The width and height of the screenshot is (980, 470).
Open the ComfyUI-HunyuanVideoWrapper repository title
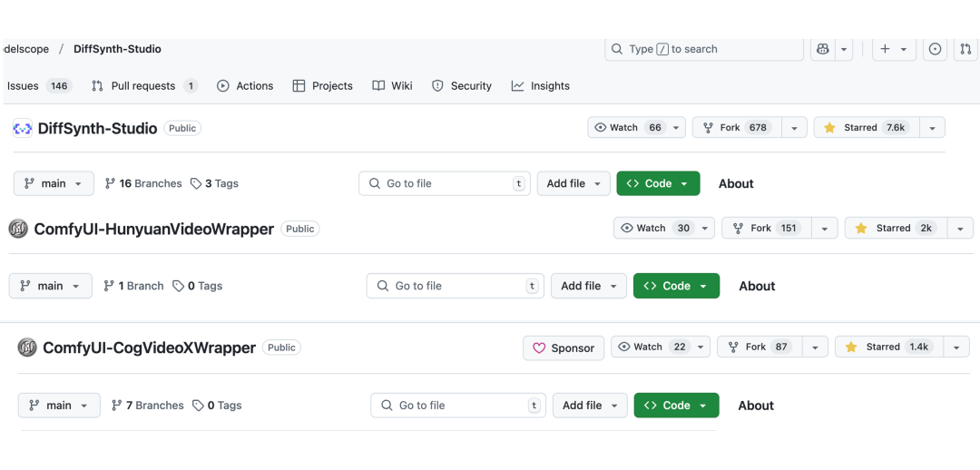pyautogui.click(x=153, y=230)
